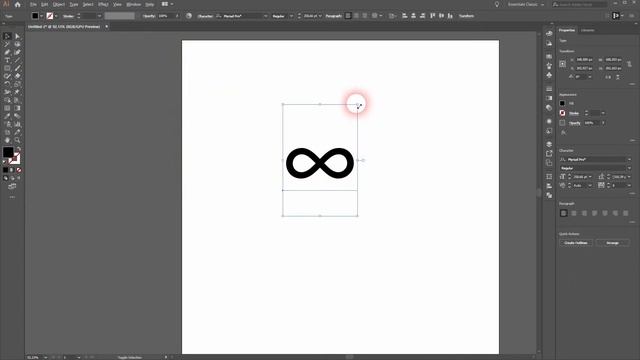
Task: Swap fill and stroke arrow icon
Action: tap(18, 149)
